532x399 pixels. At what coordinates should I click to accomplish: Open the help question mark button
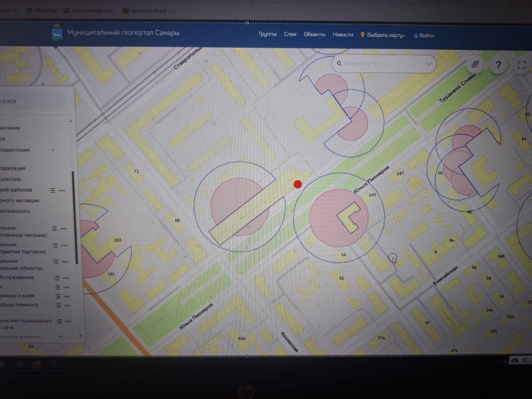click(498, 65)
